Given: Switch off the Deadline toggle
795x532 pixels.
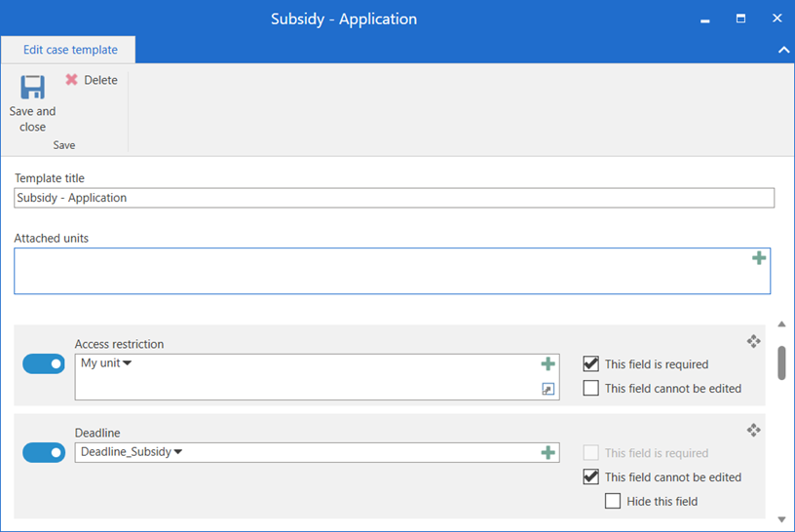Looking at the screenshot, I should (x=44, y=452).
